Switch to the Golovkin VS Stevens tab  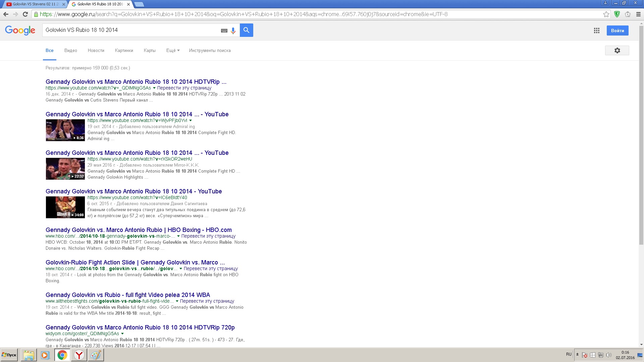coord(34,4)
